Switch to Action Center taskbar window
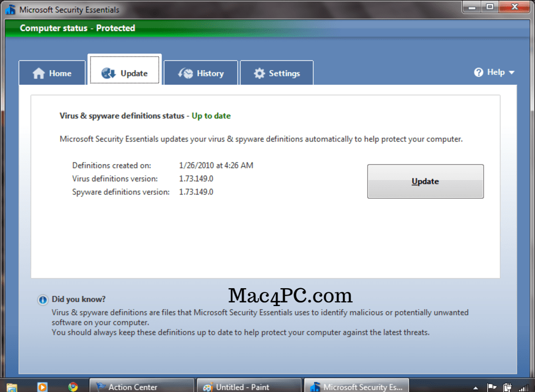Image resolution: width=535 pixels, height=392 pixels. coord(142,386)
